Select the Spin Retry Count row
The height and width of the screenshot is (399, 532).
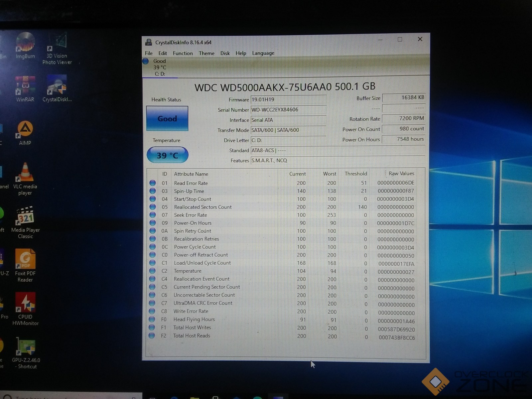(x=286, y=231)
